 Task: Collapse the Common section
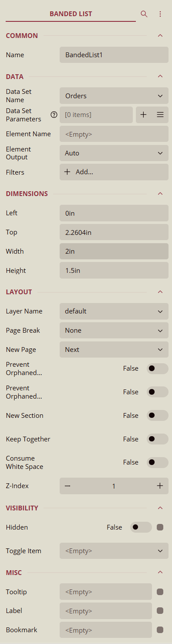[x=160, y=36]
